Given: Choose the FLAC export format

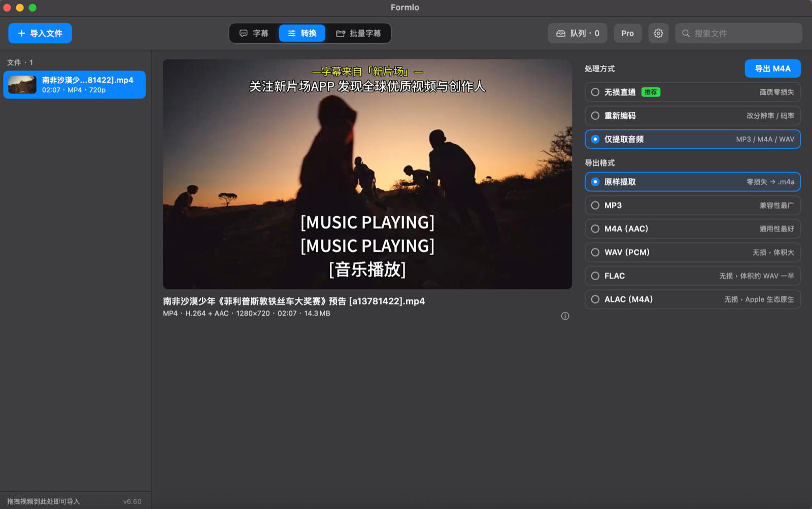Looking at the screenshot, I should pyautogui.click(x=693, y=276).
